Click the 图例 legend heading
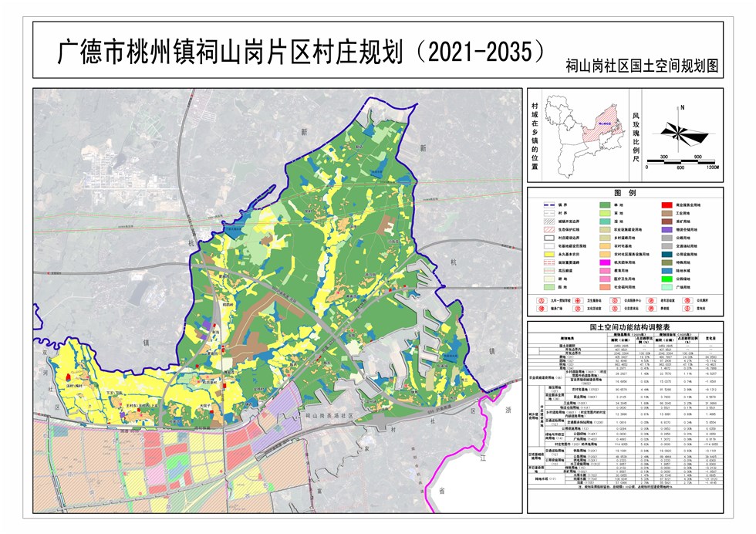 tap(625, 193)
